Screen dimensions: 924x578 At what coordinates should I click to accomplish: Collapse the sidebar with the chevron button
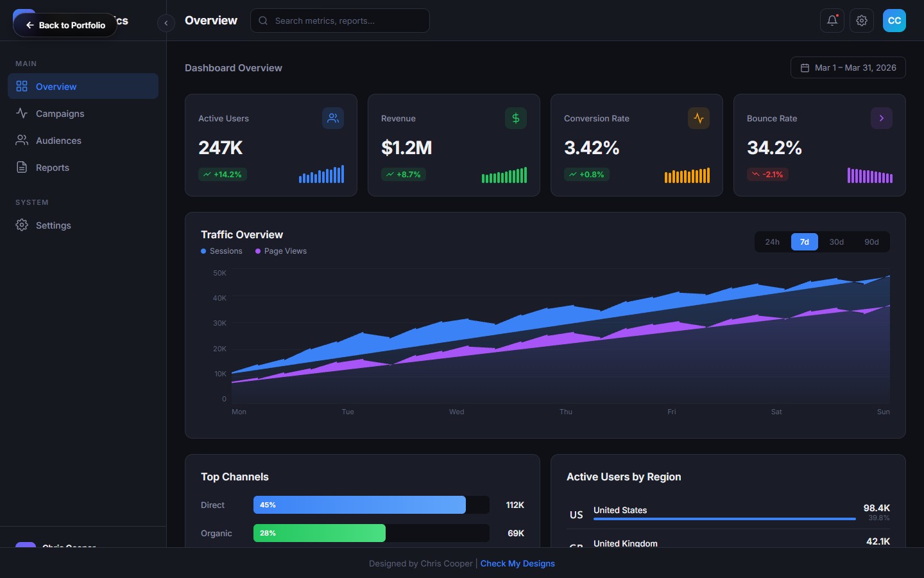(x=166, y=23)
